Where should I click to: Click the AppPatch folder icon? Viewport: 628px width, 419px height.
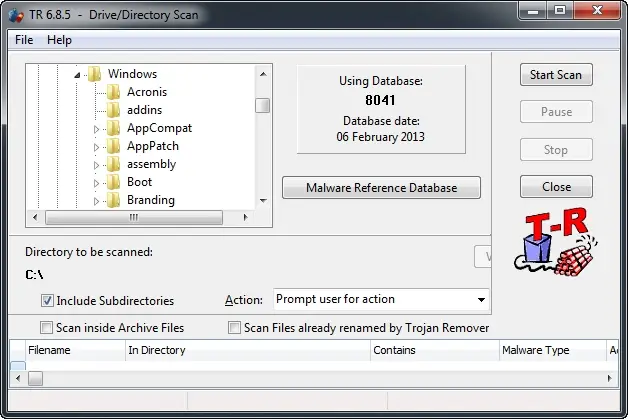[114, 146]
